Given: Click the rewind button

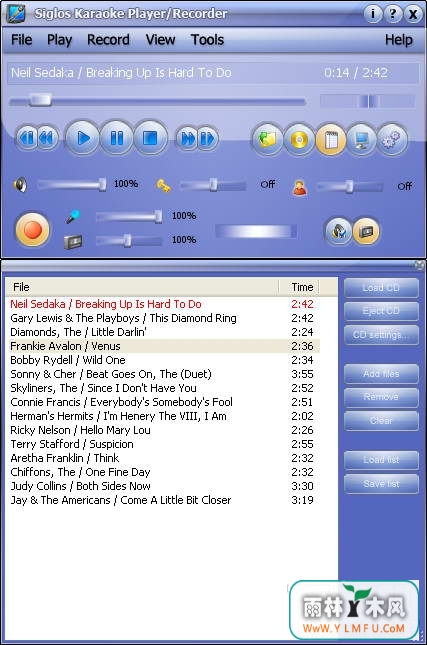Looking at the screenshot, I should coord(47,138).
